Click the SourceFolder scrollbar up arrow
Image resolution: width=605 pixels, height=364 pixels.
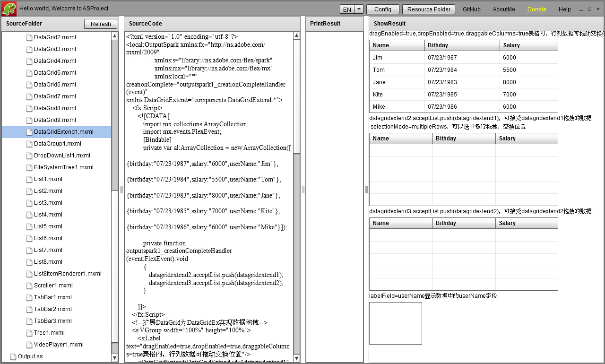coord(115,35)
